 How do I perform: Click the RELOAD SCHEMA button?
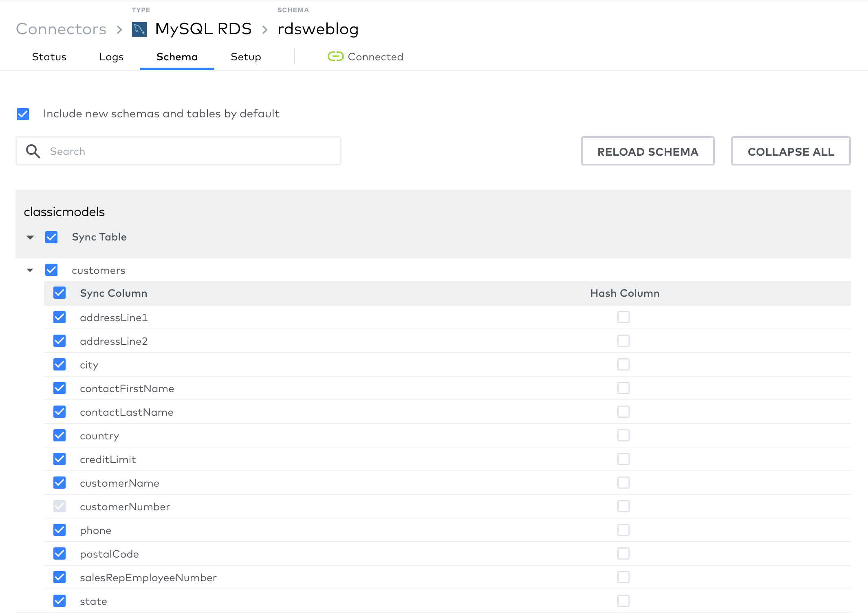tap(648, 151)
